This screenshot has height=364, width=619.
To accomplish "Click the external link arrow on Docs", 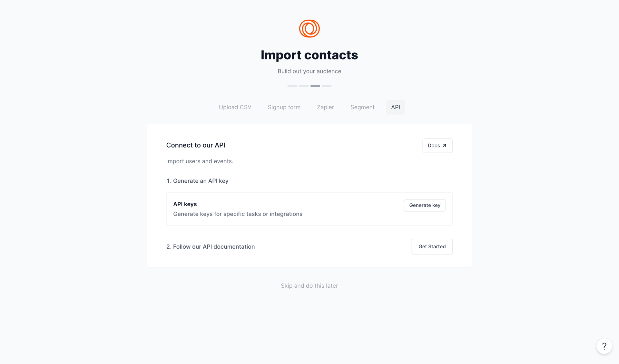I will coord(444,145).
